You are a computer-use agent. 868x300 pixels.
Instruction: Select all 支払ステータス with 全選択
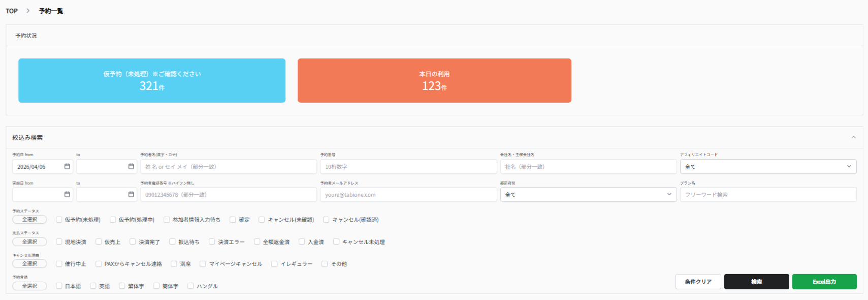coord(29,242)
